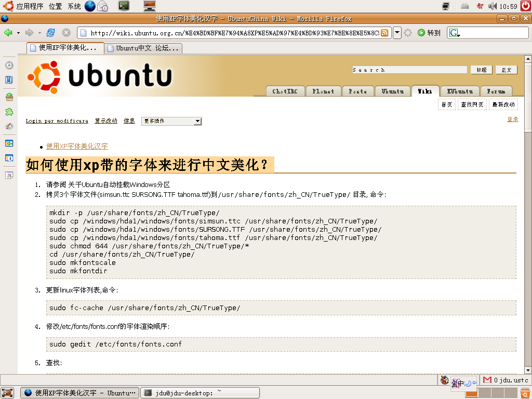Switch to Ubuntu中文 论坛 browser tab
532x399 pixels.
(143, 48)
